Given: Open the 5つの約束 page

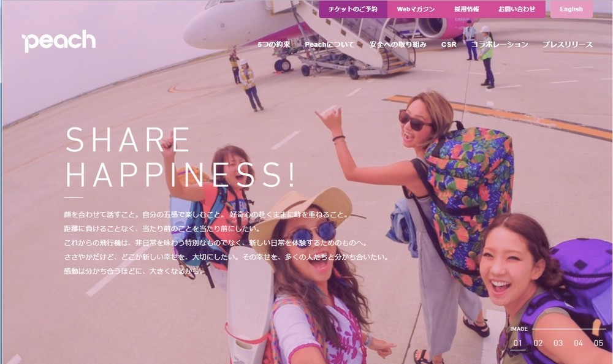Looking at the screenshot, I should click(274, 45).
